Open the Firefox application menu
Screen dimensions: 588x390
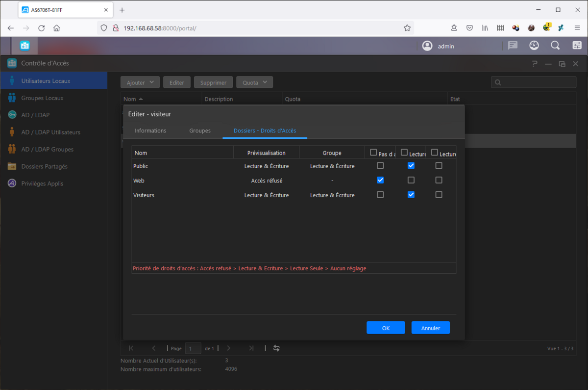pos(577,28)
